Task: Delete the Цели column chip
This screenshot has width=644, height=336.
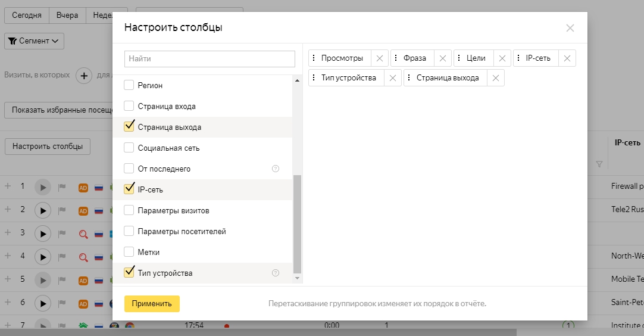Action: pos(502,58)
